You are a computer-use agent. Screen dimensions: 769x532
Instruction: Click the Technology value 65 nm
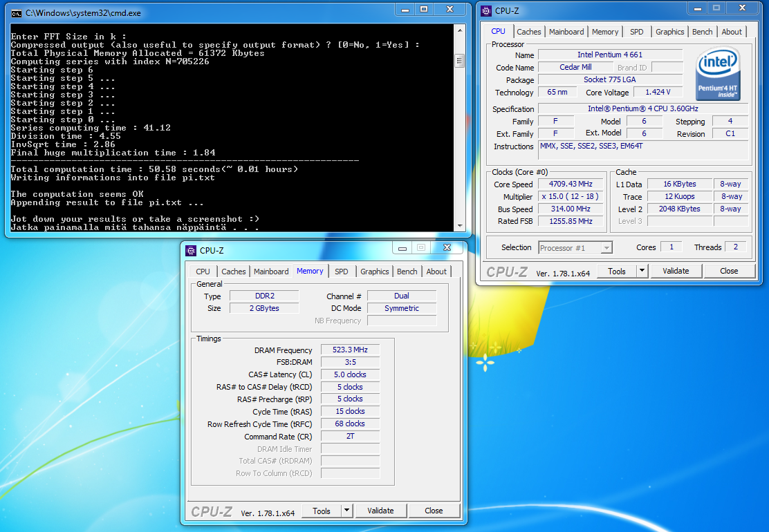(x=557, y=92)
